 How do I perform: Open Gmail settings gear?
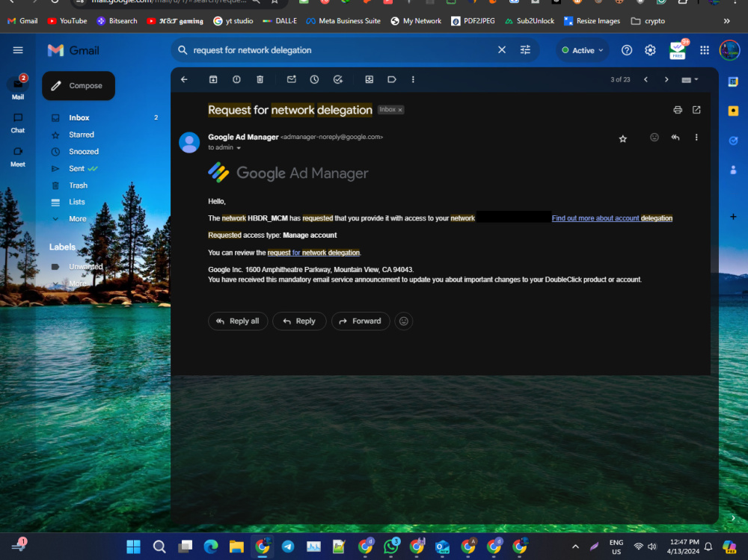(650, 50)
